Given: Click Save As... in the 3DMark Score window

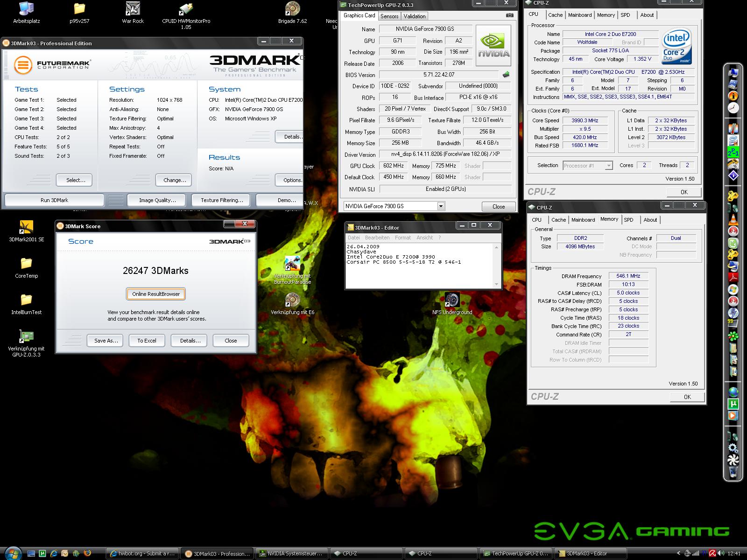Looking at the screenshot, I should (x=105, y=341).
